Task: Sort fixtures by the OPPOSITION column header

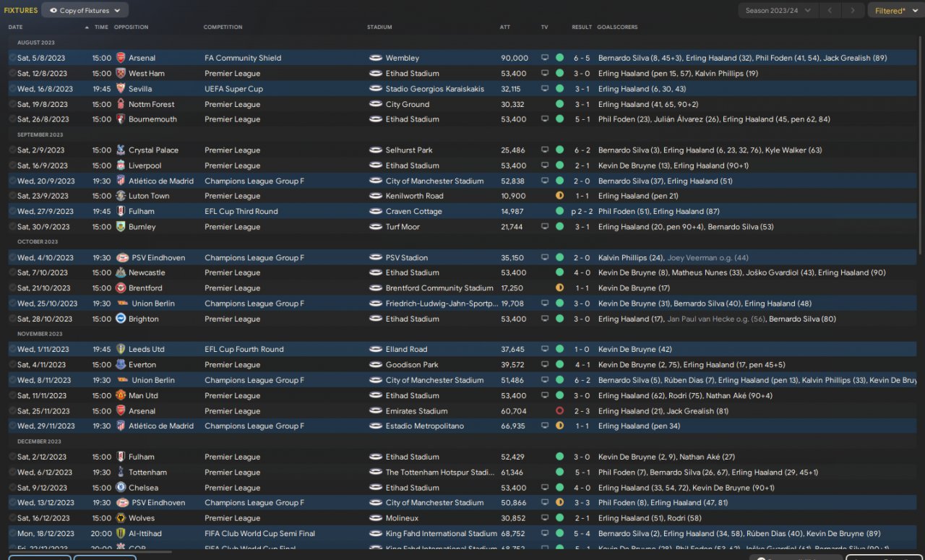Action: [x=131, y=27]
